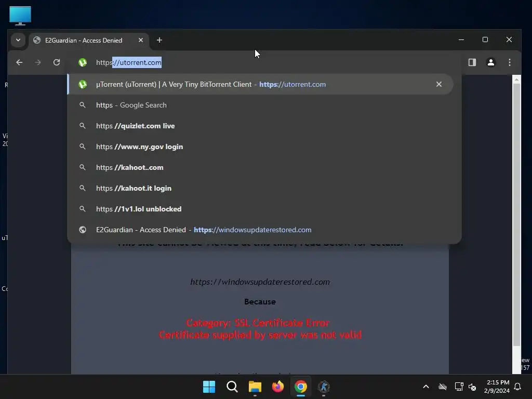Pick 'https //quizlet.com live' suggestion
Screen dimensions: 532x399
click(260, 126)
